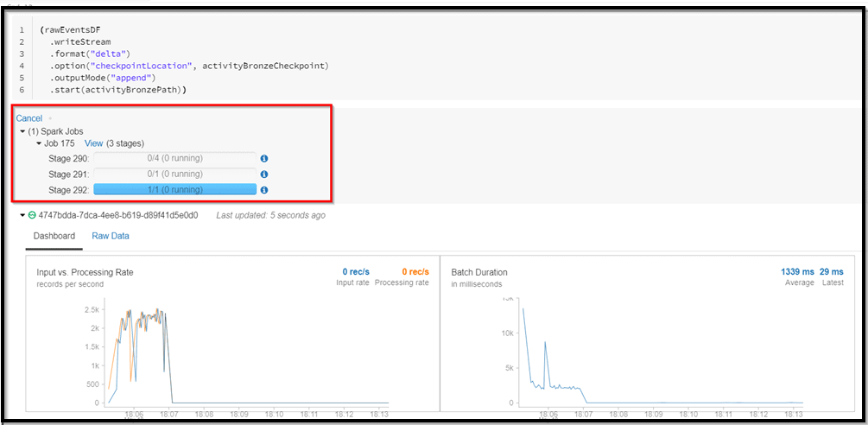
Task: Select the Dashboard tab
Action: tap(54, 236)
